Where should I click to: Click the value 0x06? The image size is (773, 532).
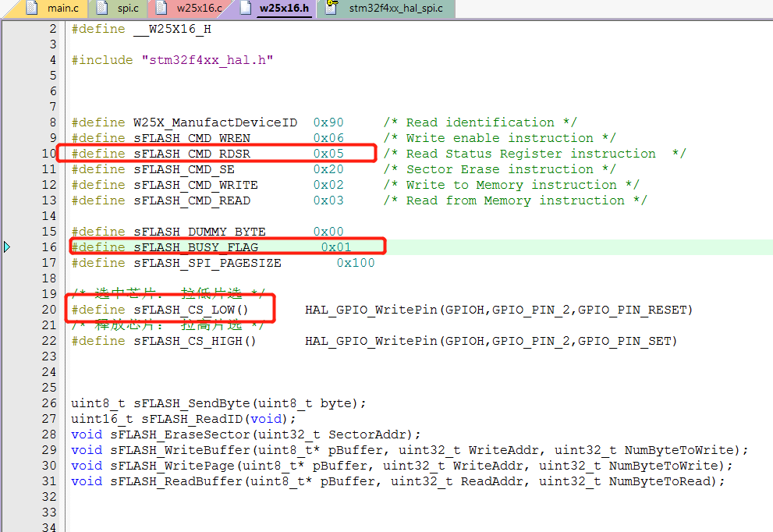pos(328,138)
